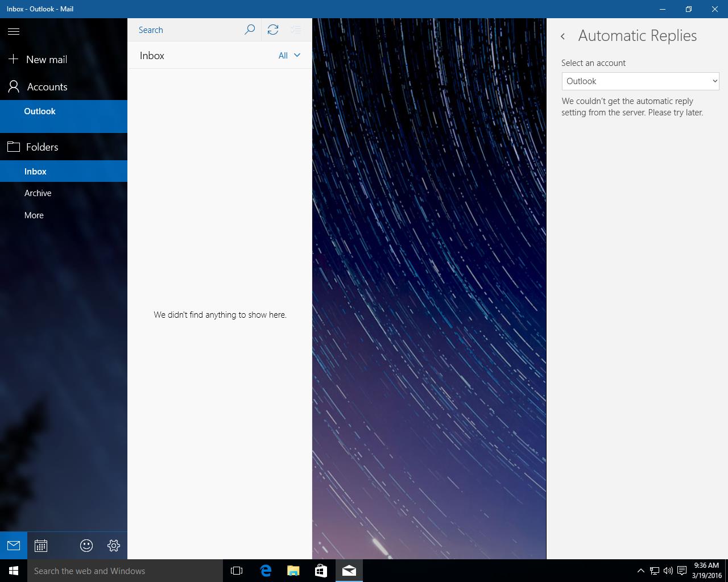This screenshot has width=728, height=582.
Task: Go back from Automatic Replies panel
Action: (562, 36)
